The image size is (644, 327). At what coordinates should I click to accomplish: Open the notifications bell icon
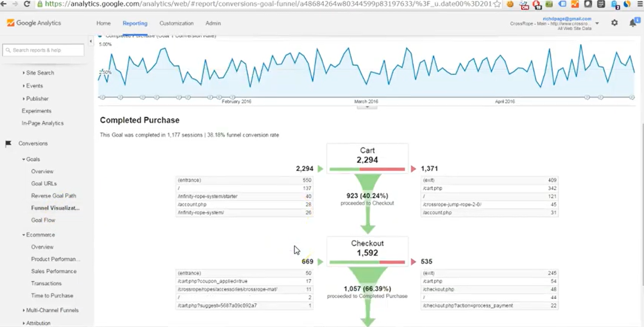tap(633, 23)
